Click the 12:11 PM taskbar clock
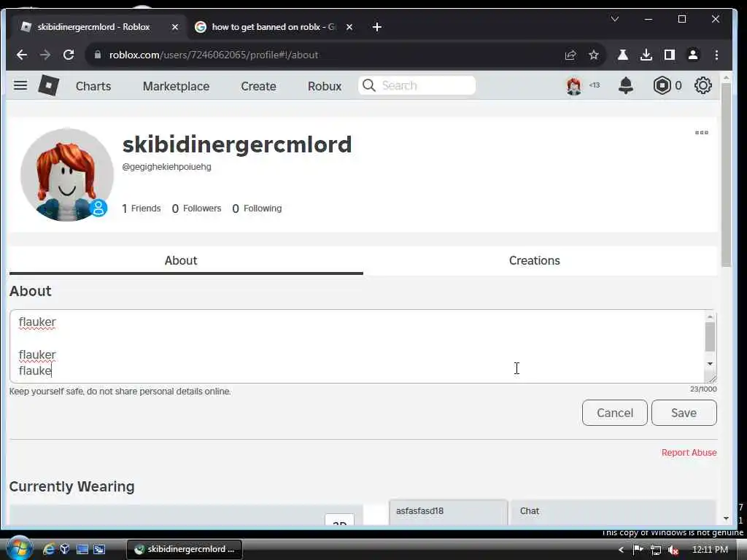The image size is (747, 560). 710,550
